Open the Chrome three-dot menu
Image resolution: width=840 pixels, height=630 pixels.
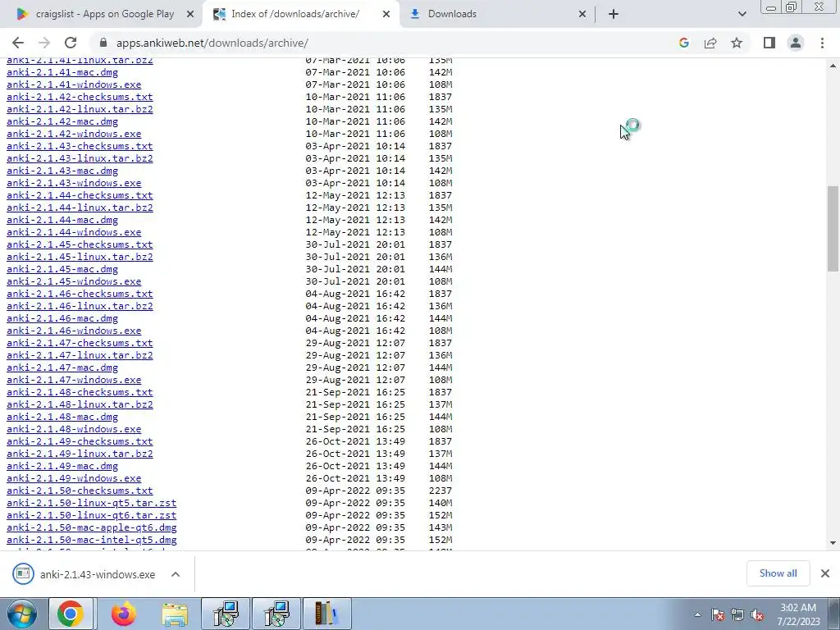click(822, 43)
